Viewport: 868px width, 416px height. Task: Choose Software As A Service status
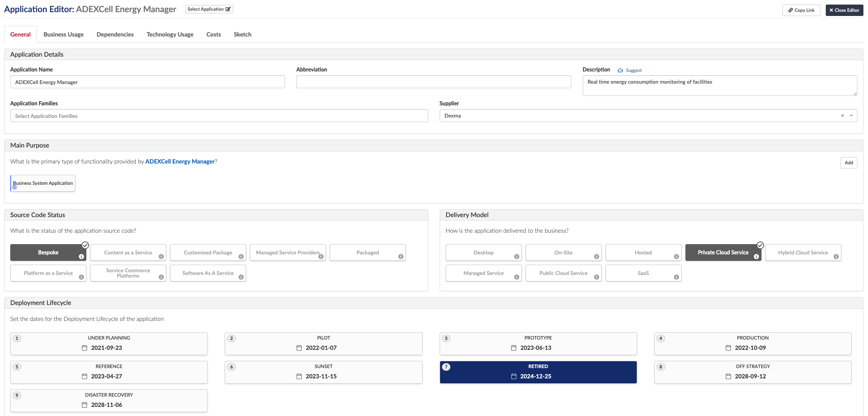[208, 273]
